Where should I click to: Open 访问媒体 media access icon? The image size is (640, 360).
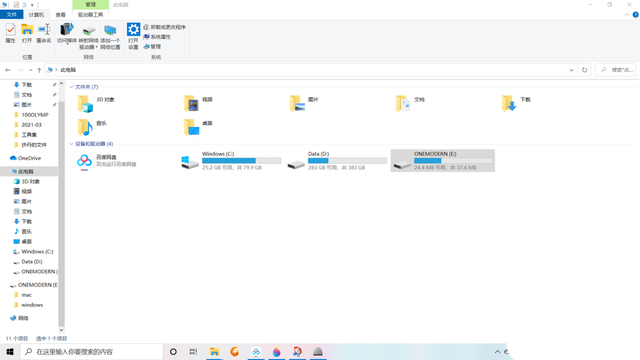67,33
